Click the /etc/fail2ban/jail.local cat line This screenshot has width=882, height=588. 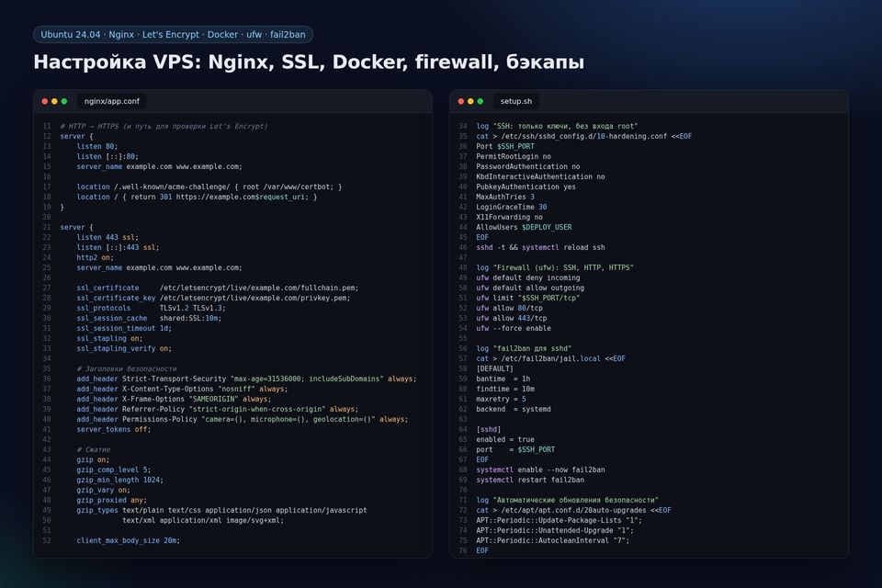550,359
